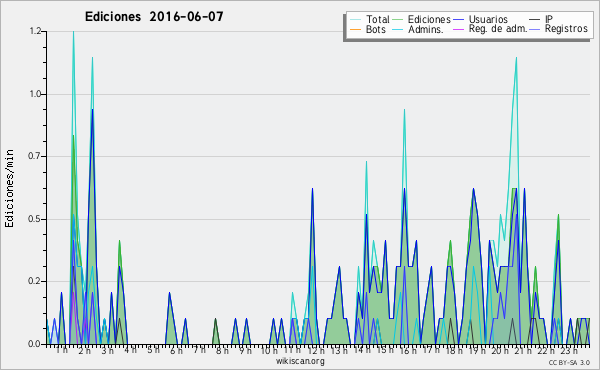Select the Usuarios legend label

(x=488, y=19)
